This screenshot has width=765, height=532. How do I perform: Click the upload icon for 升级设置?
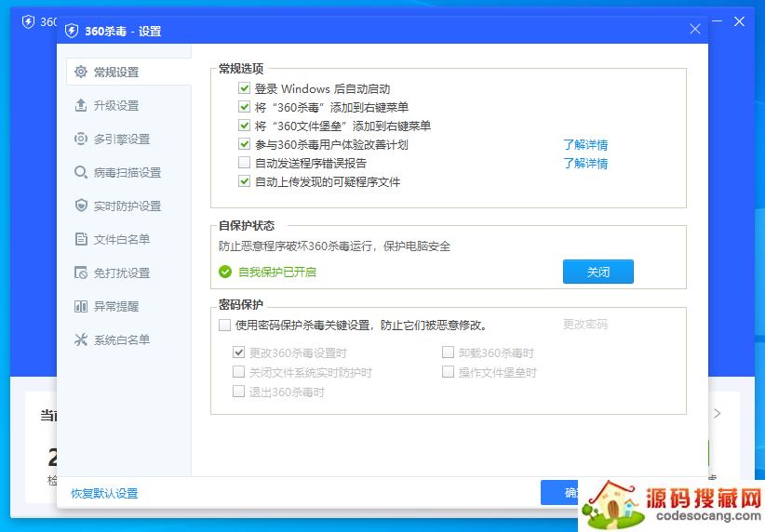(81, 106)
